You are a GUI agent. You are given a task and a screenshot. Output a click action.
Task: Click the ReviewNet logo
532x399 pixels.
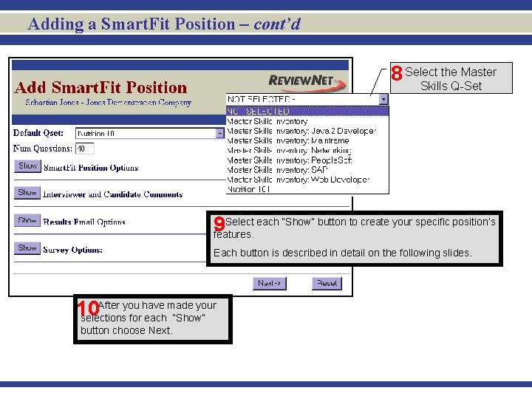coord(307,83)
